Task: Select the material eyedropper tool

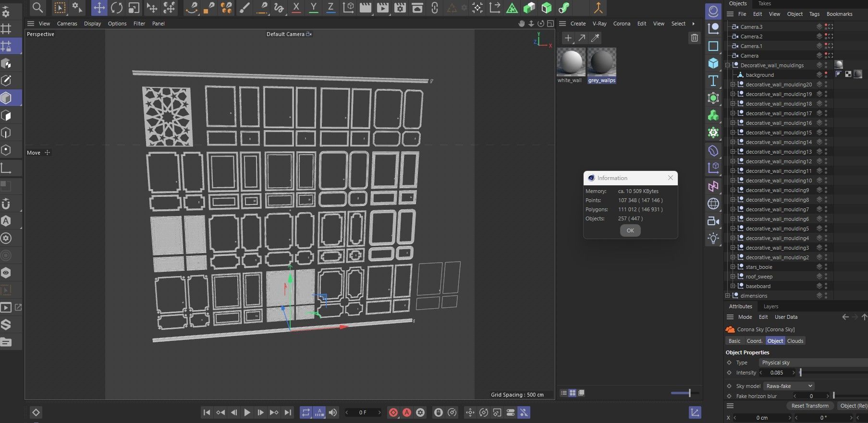Action: click(x=595, y=38)
